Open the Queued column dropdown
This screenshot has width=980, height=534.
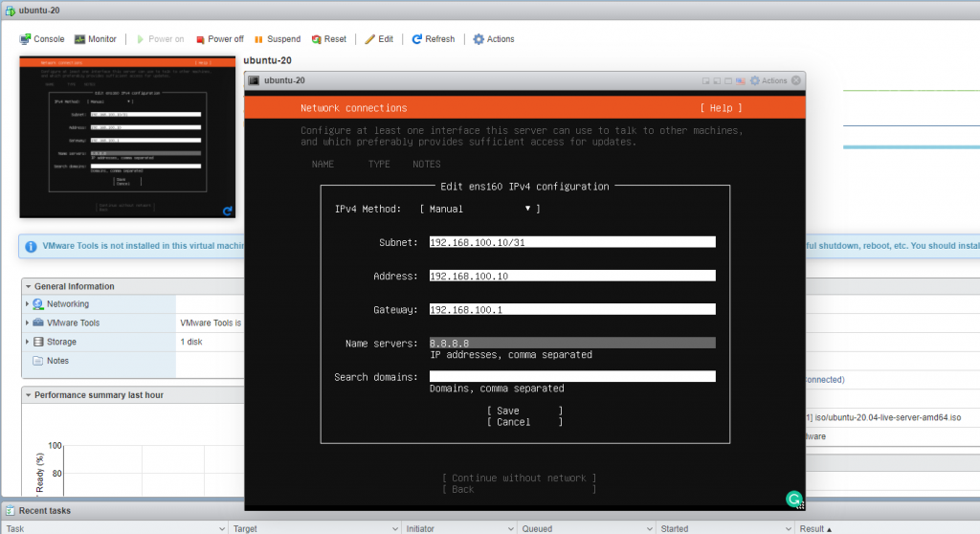tap(650, 529)
